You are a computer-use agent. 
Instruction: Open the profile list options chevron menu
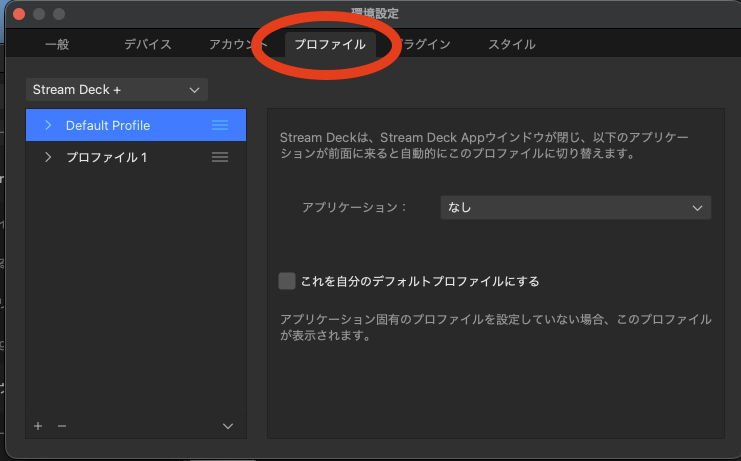228,426
